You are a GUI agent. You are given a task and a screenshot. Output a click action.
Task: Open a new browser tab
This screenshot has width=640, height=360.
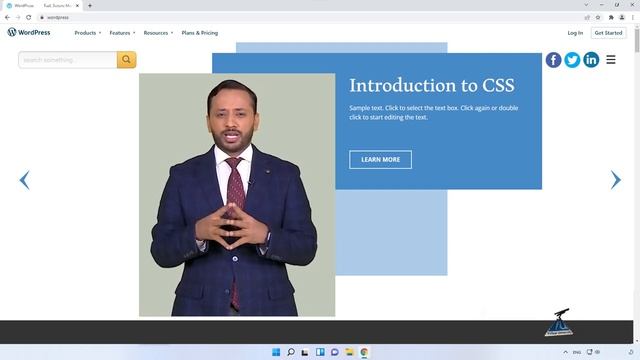[90, 6]
